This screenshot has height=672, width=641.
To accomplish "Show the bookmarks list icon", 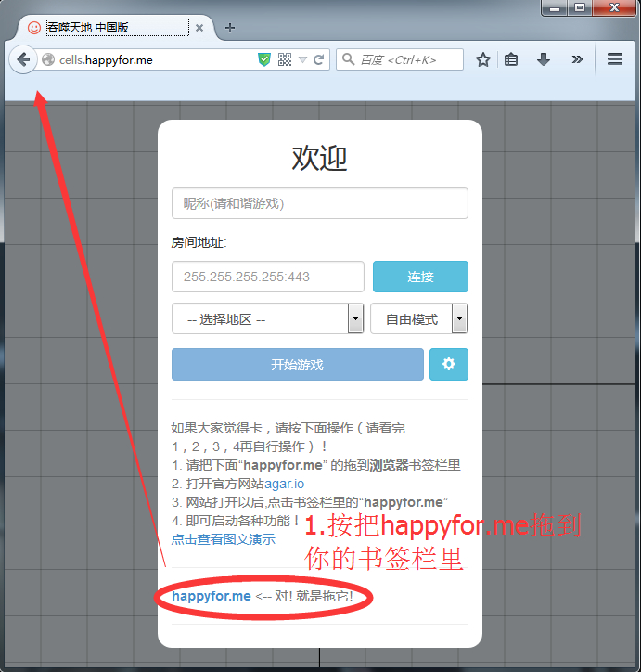I will click(511, 59).
